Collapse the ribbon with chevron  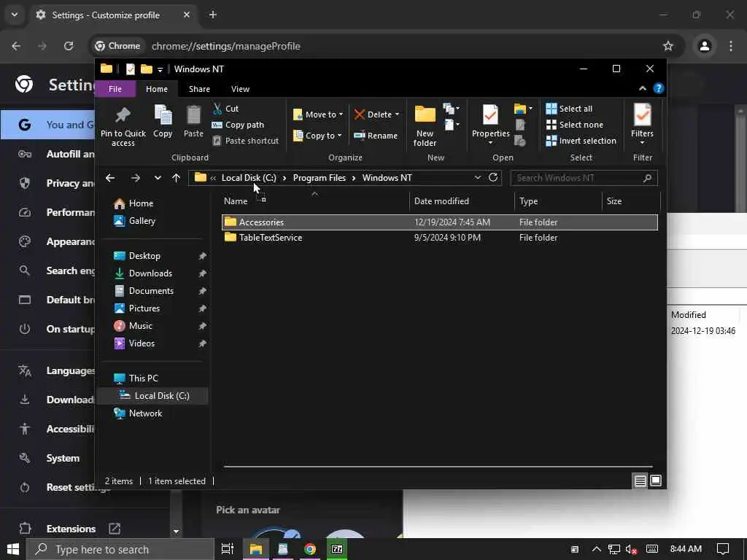tap(643, 88)
